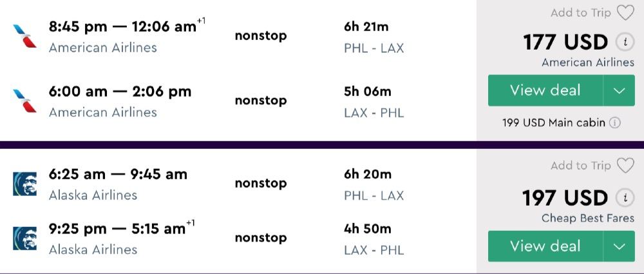View deal for the 197 USD Alaska Airlines flight
644x274 pixels.
pyautogui.click(x=545, y=246)
